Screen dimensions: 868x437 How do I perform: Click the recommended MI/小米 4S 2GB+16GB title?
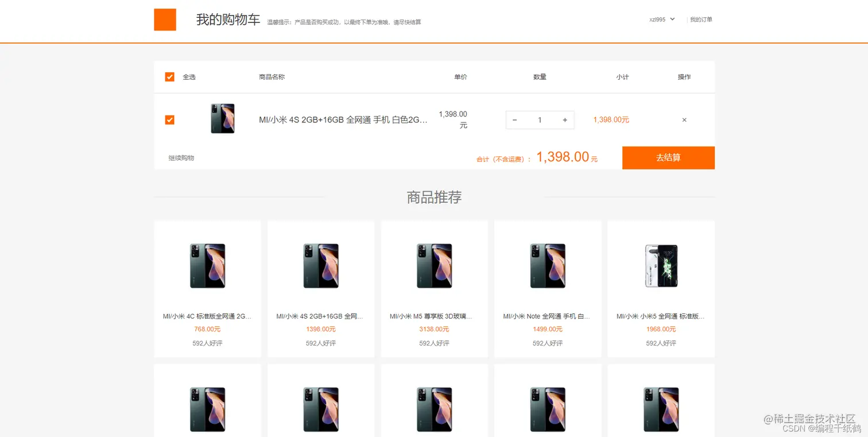321,316
